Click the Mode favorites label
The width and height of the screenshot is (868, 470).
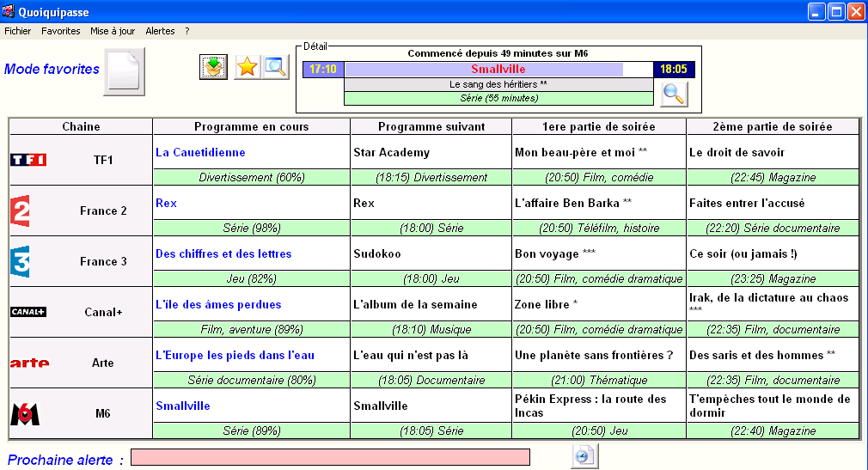52,70
